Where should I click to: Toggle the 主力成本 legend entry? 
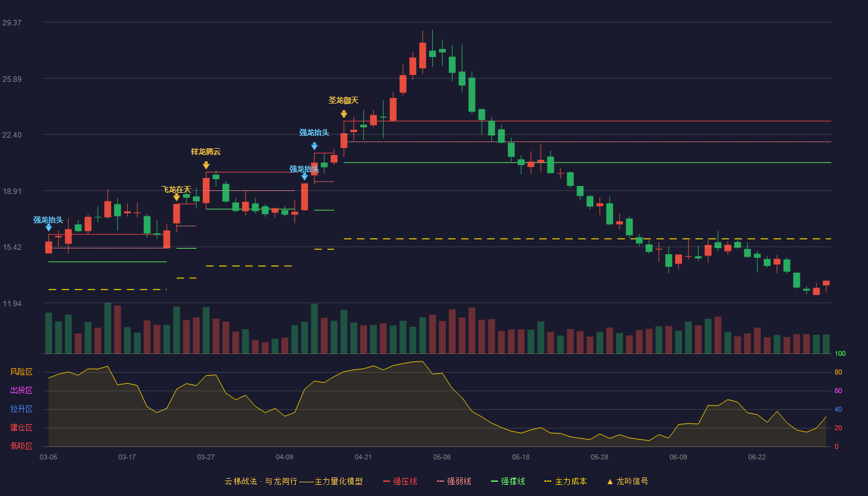(565, 481)
